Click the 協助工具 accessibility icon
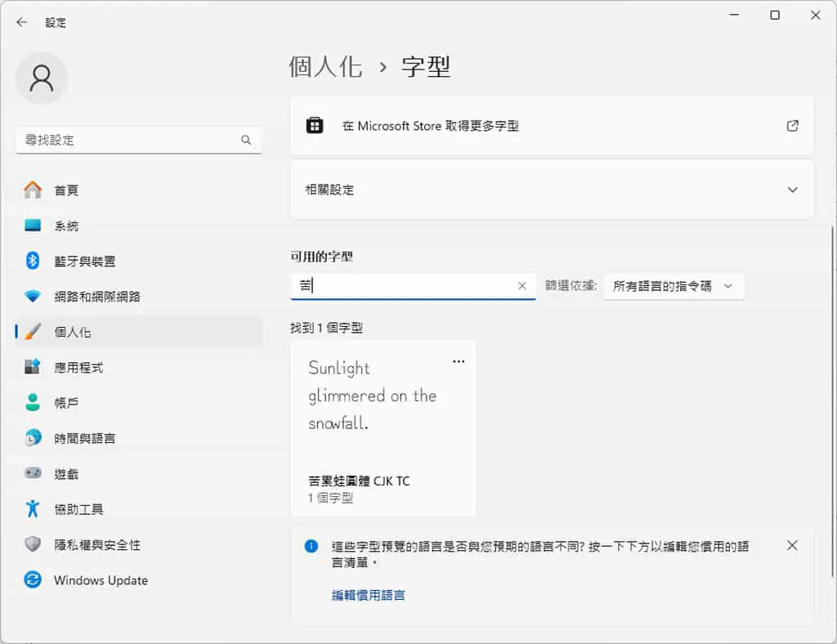This screenshot has width=837, height=644. pyautogui.click(x=33, y=509)
